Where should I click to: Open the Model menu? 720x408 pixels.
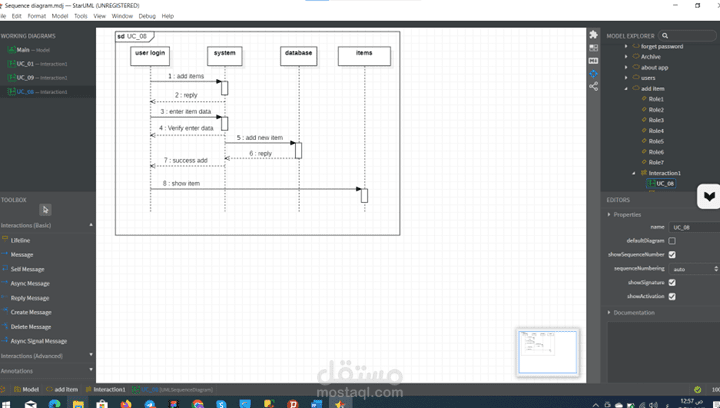(60, 16)
